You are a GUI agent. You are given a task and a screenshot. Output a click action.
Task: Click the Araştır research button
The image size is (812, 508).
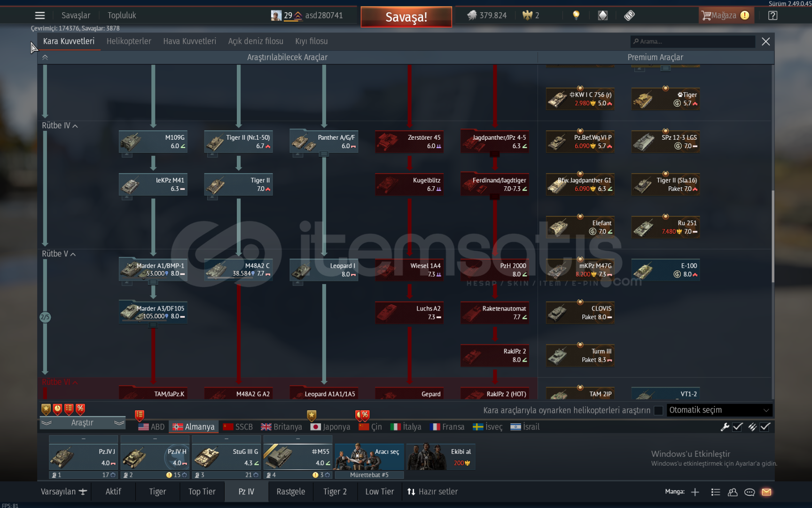click(82, 423)
